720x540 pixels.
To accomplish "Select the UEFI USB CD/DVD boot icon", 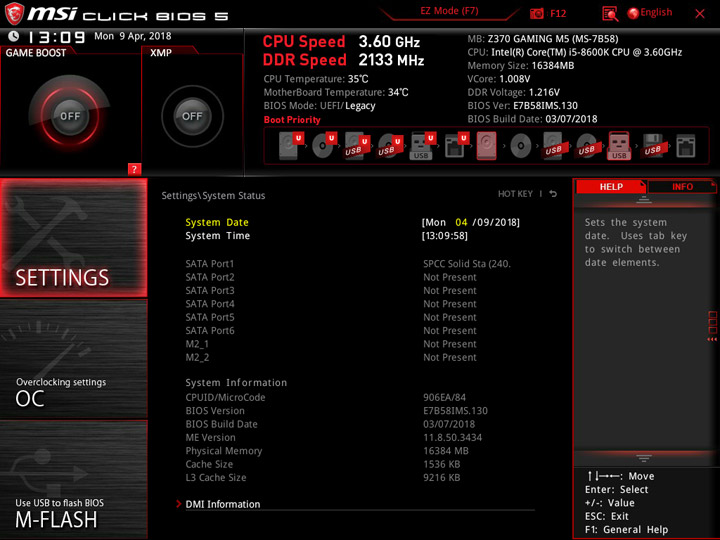I will [x=390, y=146].
